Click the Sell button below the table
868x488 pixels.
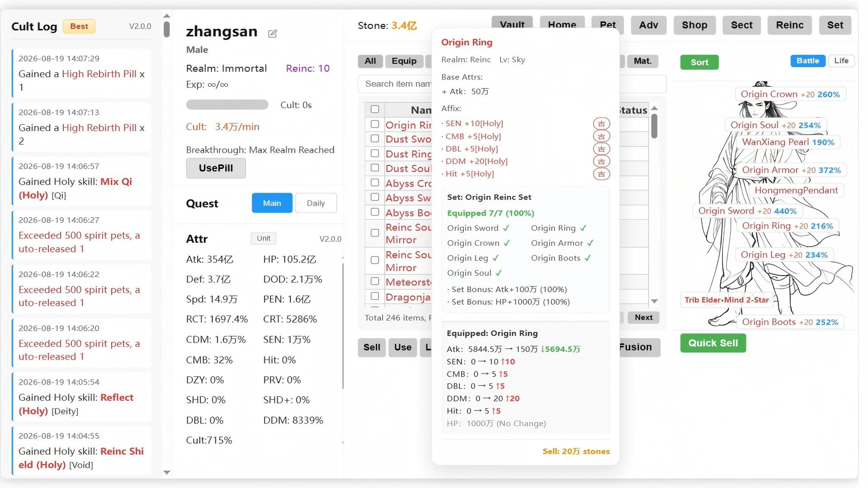(372, 347)
